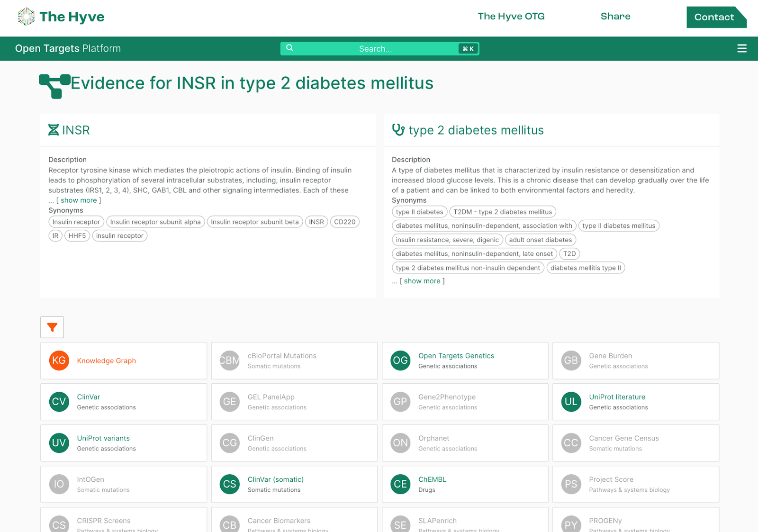Click the Contact button
The height and width of the screenshot is (532, 758).
coord(716,17)
